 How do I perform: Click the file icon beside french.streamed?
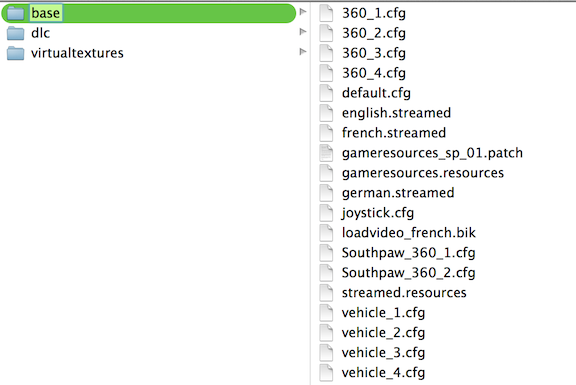(x=326, y=133)
